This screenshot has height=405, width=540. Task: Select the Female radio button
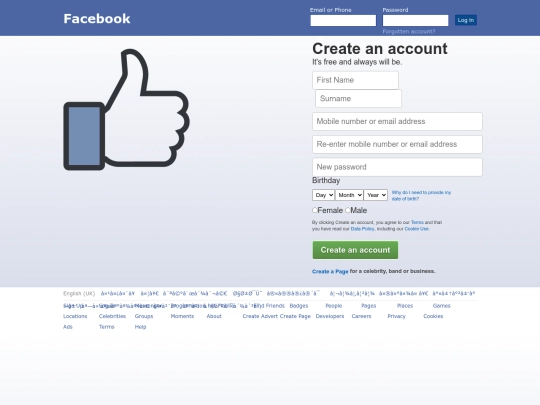tap(314, 210)
